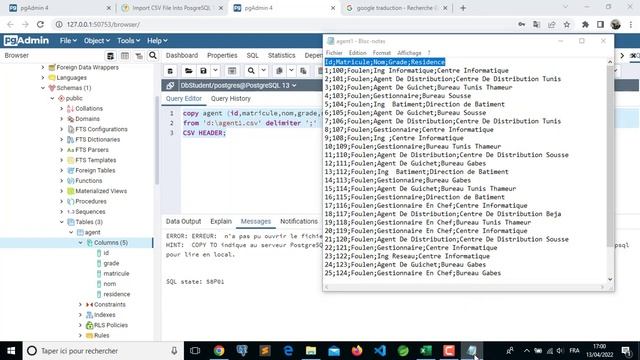Image resolution: width=640 pixels, height=360 pixels.
Task: Select the agent table node
Action: tap(93, 232)
